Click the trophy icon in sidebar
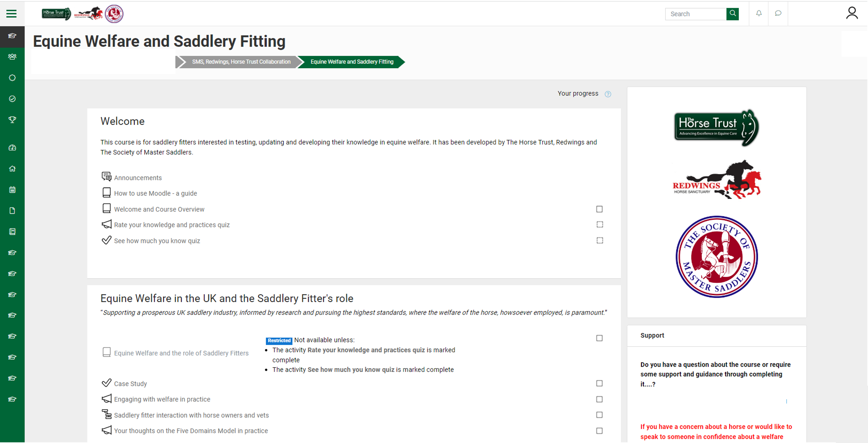The image size is (868, 443). [12, 120]
